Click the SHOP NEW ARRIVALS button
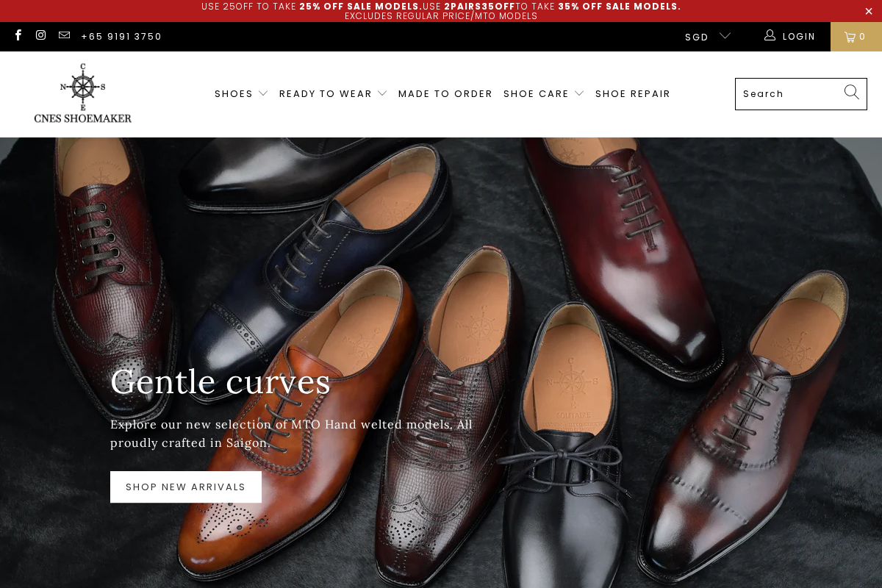The width and height of the screenshot is (882, 588). click(x=185, y=487)
